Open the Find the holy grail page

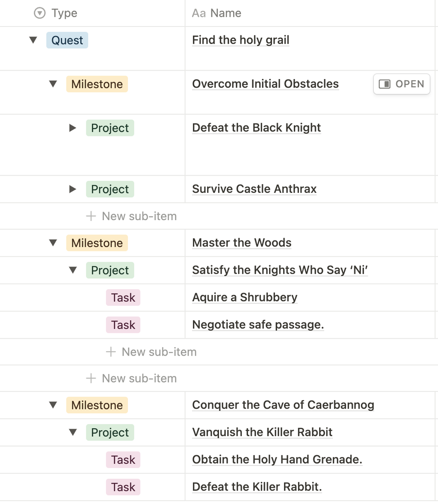pyautogui.click(x=240, y=40)
